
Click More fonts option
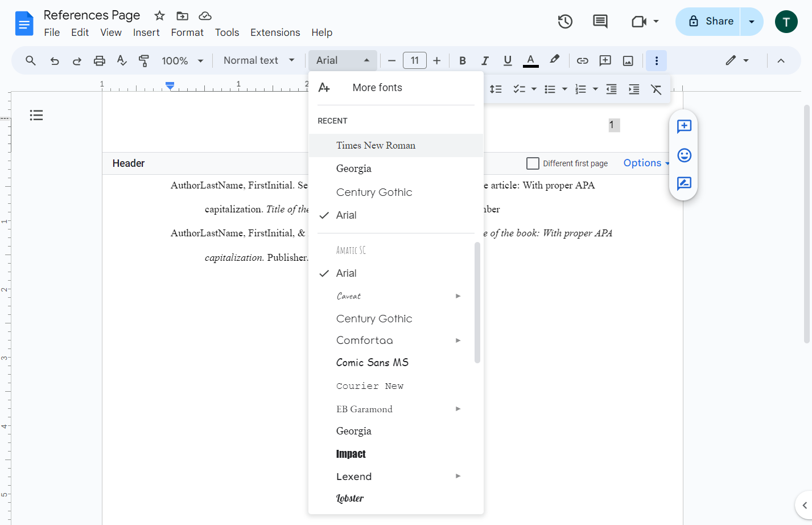pos(396,88)
